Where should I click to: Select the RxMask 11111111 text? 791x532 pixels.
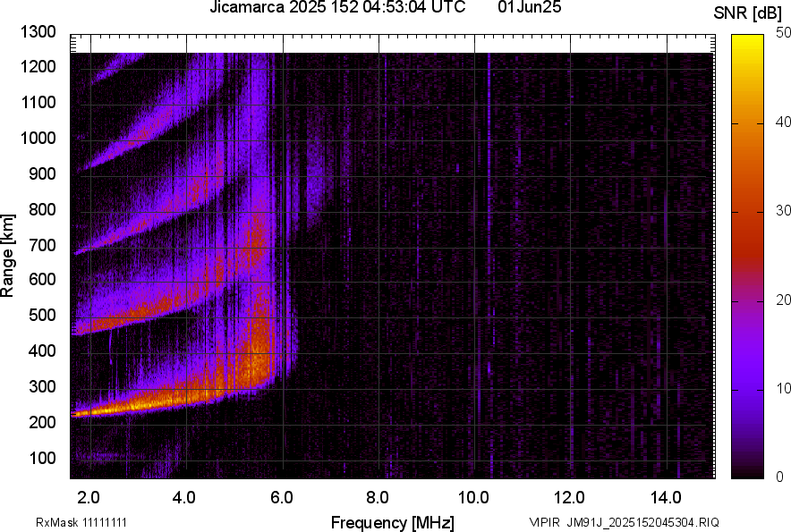[x=81, y=522]
